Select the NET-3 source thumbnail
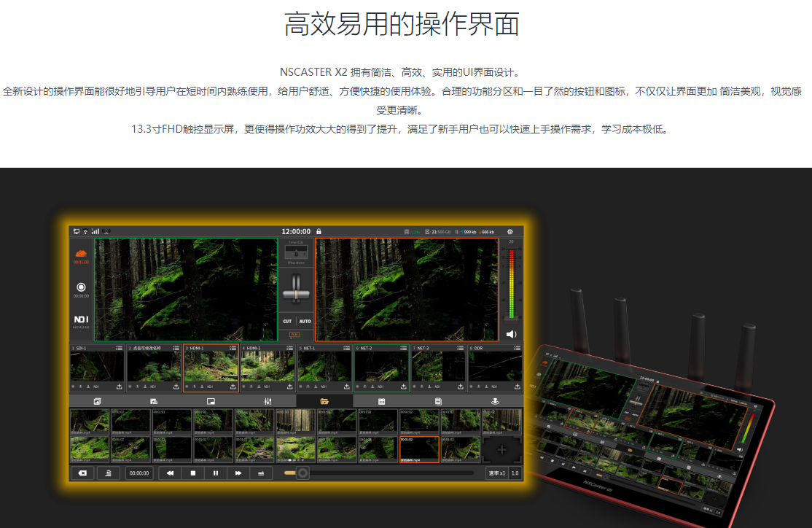 tap(438, 367)
